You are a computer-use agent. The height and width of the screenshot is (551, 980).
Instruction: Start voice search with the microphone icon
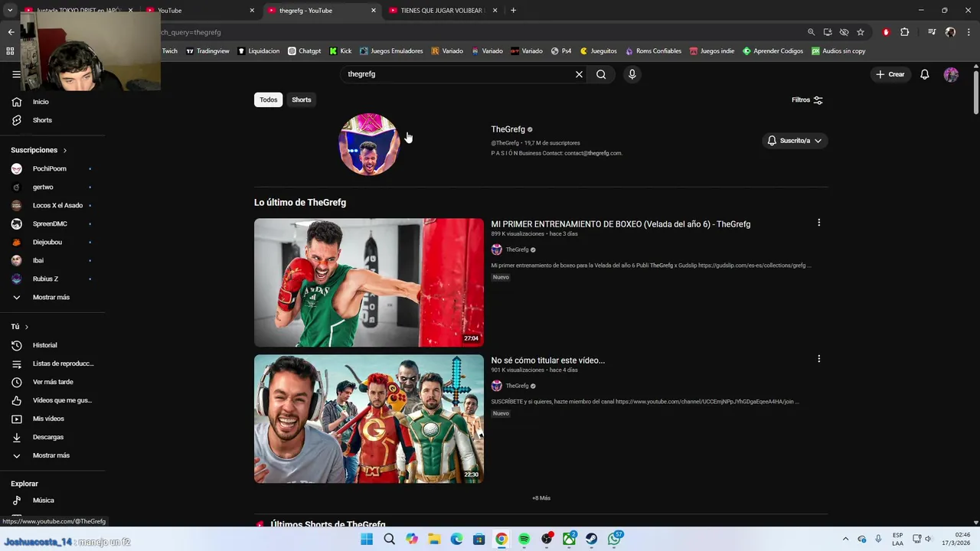632,74
